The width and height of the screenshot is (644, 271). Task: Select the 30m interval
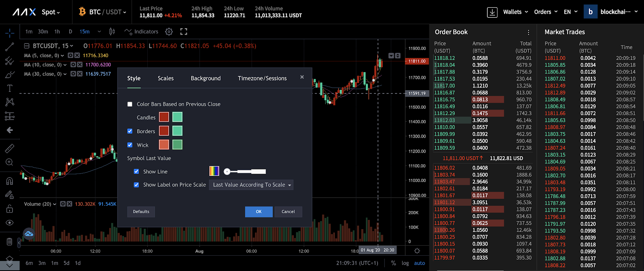coord(43,31)
